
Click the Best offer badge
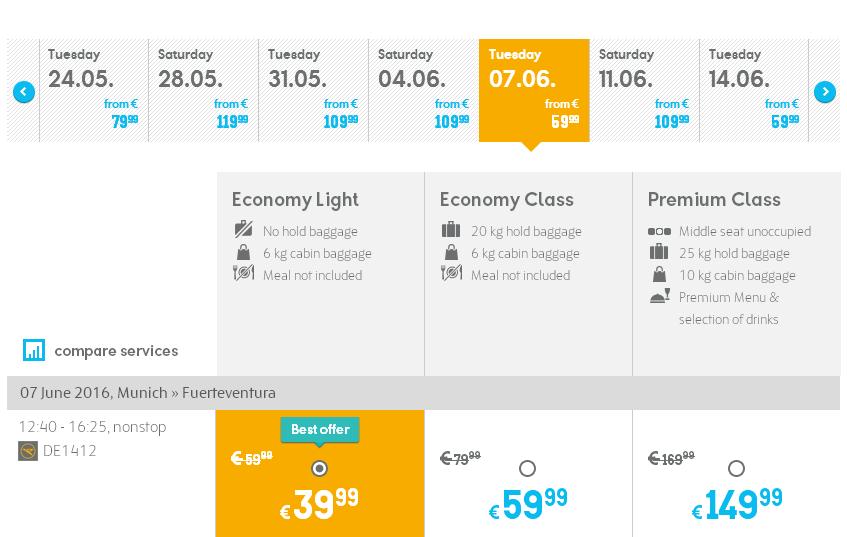pos(320,429)
